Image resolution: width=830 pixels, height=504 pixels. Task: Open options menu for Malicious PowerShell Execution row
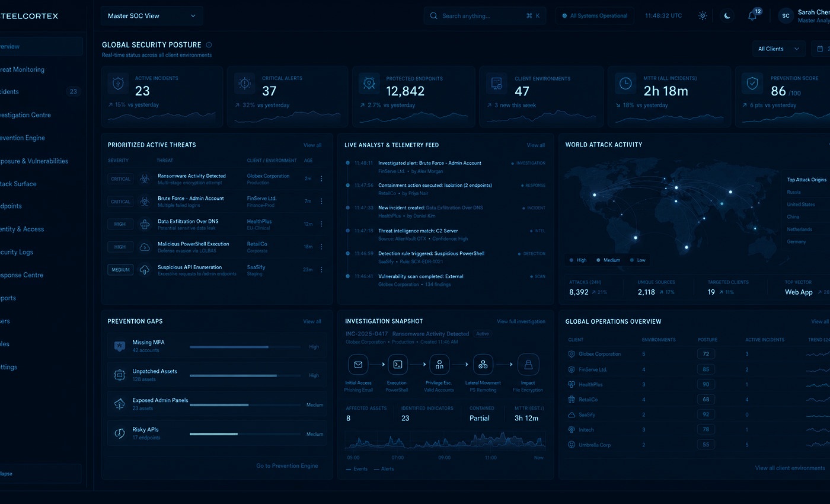321,247
